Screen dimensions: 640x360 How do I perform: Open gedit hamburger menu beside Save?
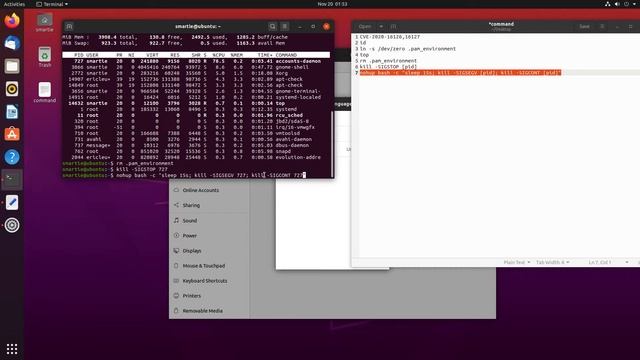coord(602,27)
